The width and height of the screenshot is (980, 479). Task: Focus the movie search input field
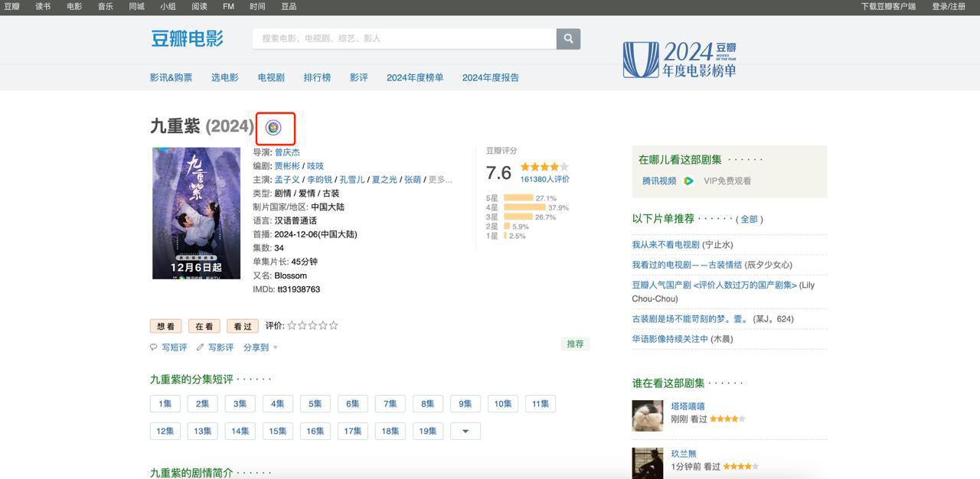[x=404, y=38]
